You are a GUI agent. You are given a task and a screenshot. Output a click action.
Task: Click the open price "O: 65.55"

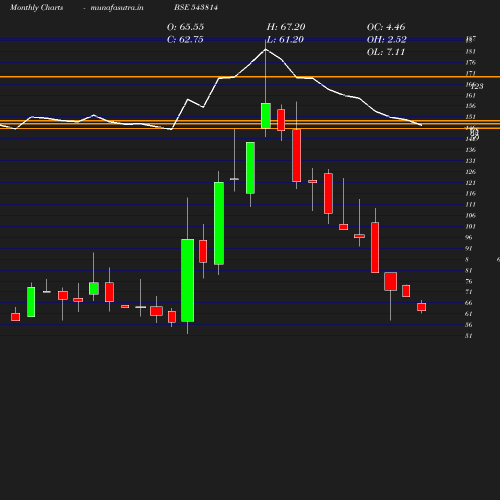pyautogui.click(x=185, y=27)
